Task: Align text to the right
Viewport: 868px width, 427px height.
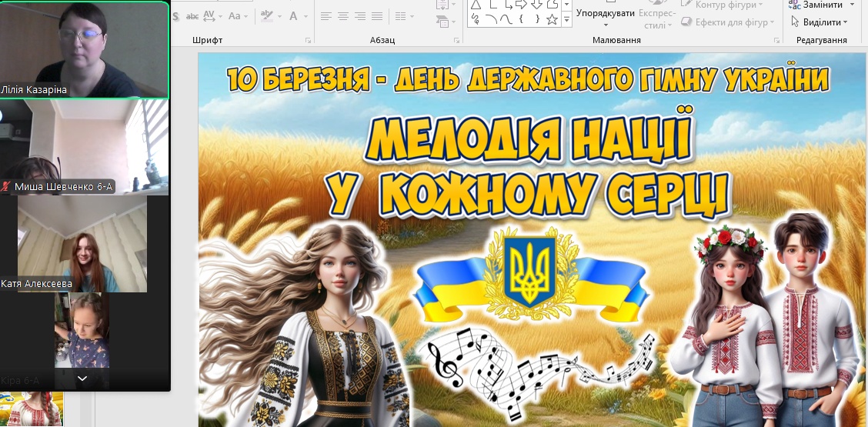Action: pos(360,16)
